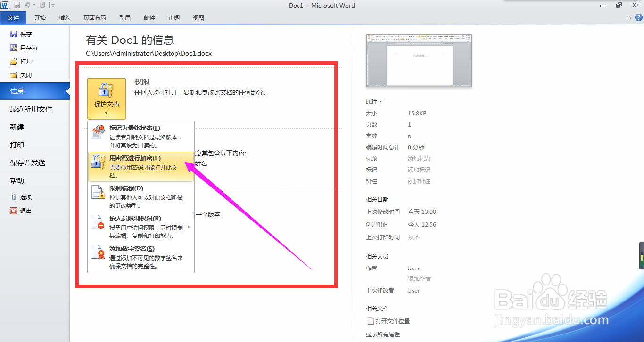Expand 按人员限制权限 submenu
This screenshot has height=342, width=644.
tap(141, 227)
